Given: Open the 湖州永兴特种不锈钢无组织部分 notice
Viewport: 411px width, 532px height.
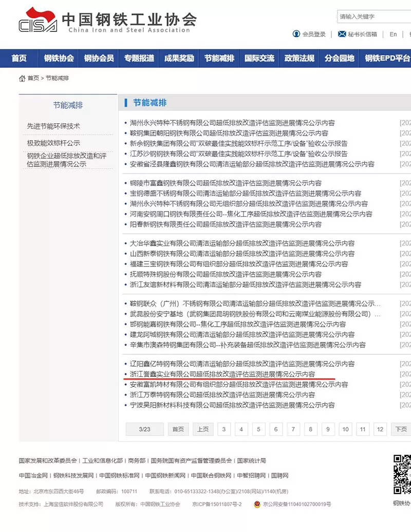Looking at the screenshot, I should (x=249, y=204).
